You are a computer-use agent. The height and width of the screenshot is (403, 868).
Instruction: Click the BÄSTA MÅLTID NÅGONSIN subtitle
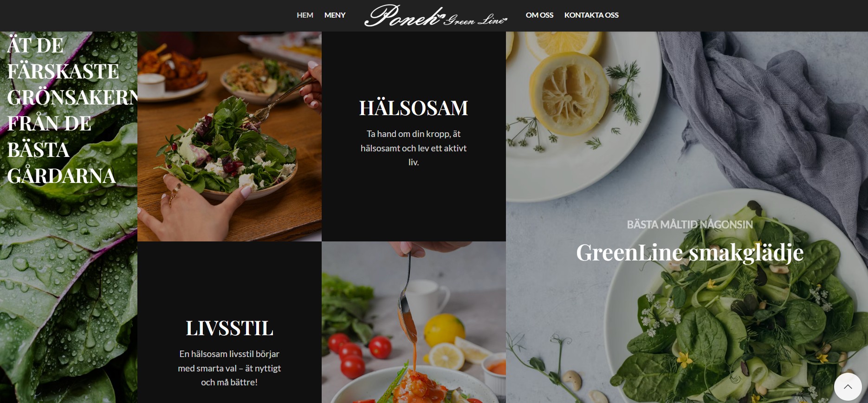pos(690,225)
